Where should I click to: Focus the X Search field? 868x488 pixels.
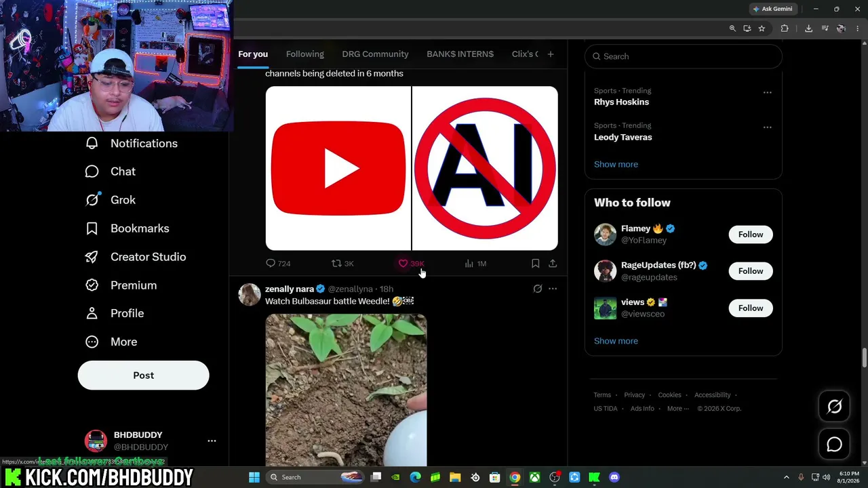coord(683,56)
